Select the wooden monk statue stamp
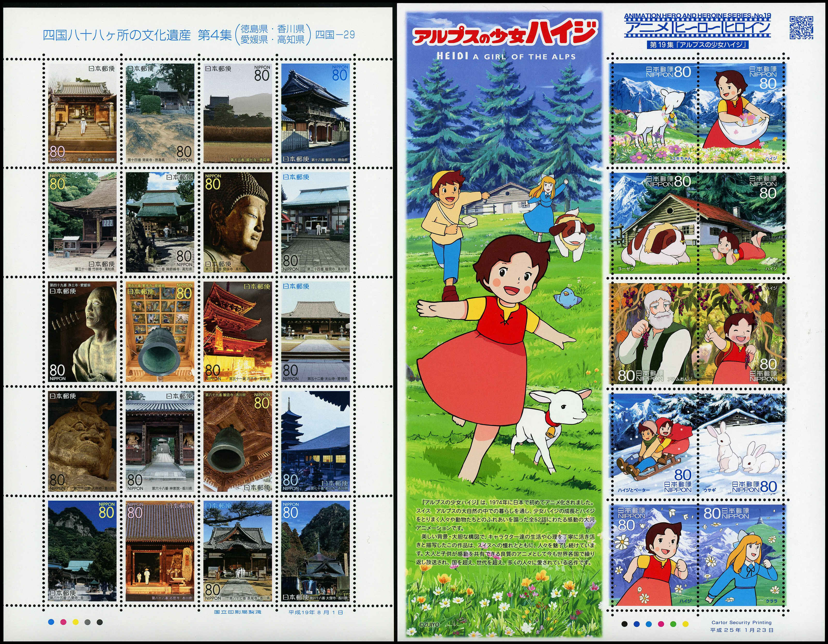 [82, 332]
